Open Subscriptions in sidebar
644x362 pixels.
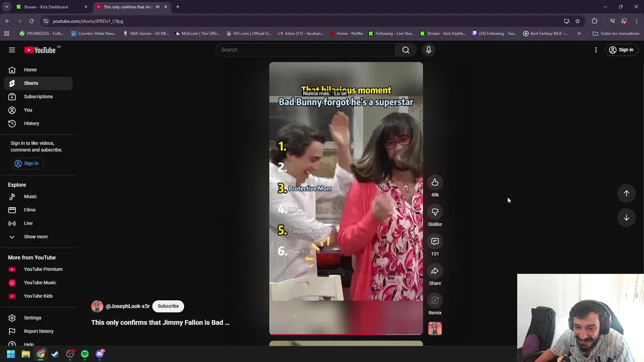coord(38,97)
